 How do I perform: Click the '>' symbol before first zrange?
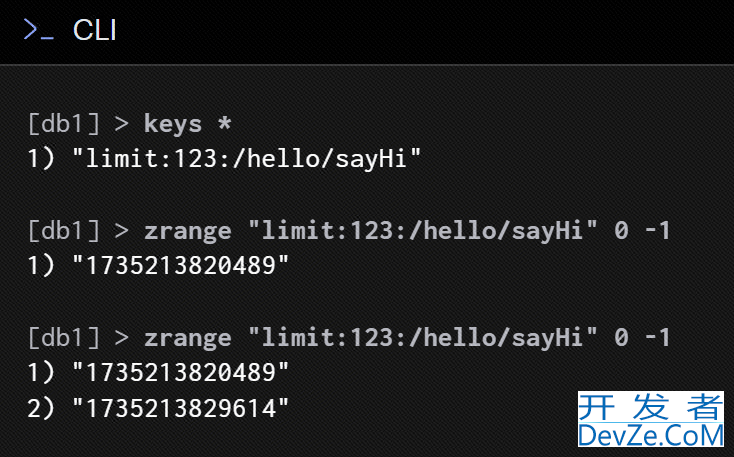point(121,231)
